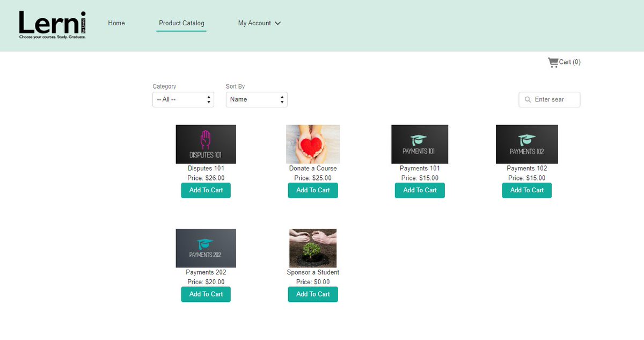Screen dimensions: 644x340
Task: Click the search input field
Action: click(553, 99)
